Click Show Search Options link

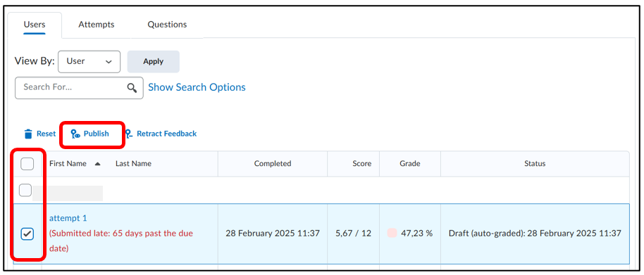coord(197,87)
